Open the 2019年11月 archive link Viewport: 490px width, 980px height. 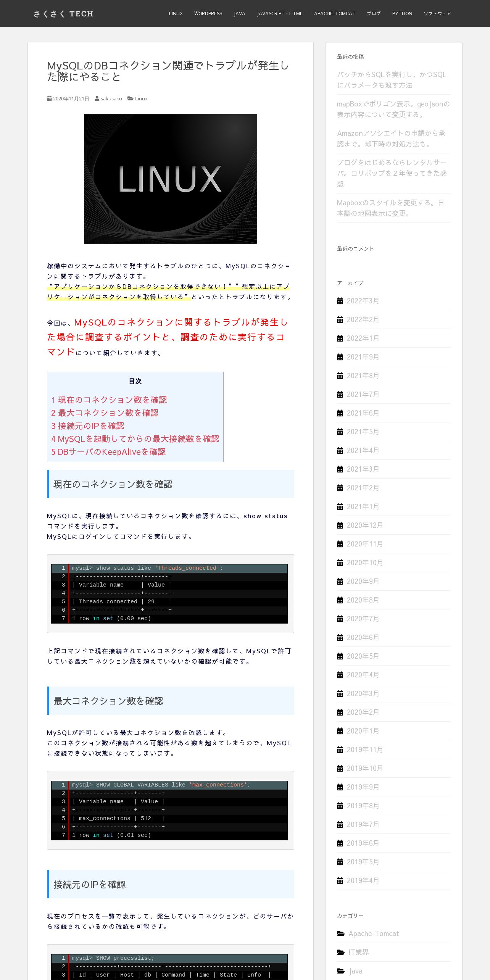(364, 750)
